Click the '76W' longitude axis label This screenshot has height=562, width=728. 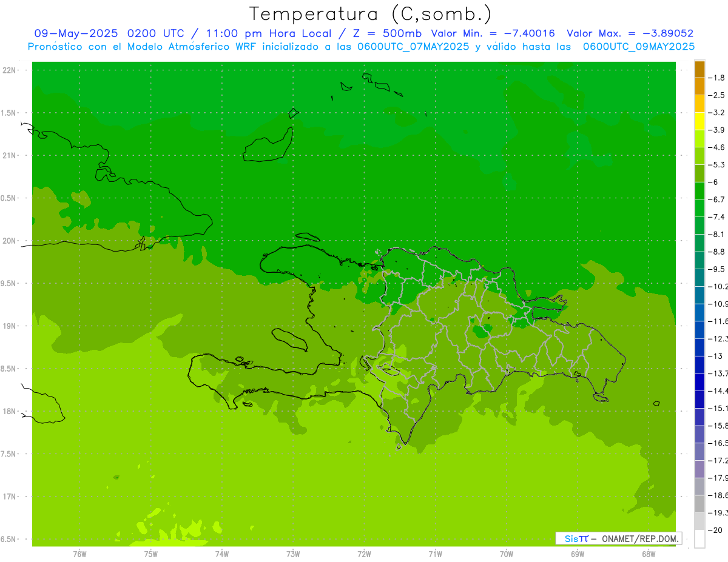[79, 554]
